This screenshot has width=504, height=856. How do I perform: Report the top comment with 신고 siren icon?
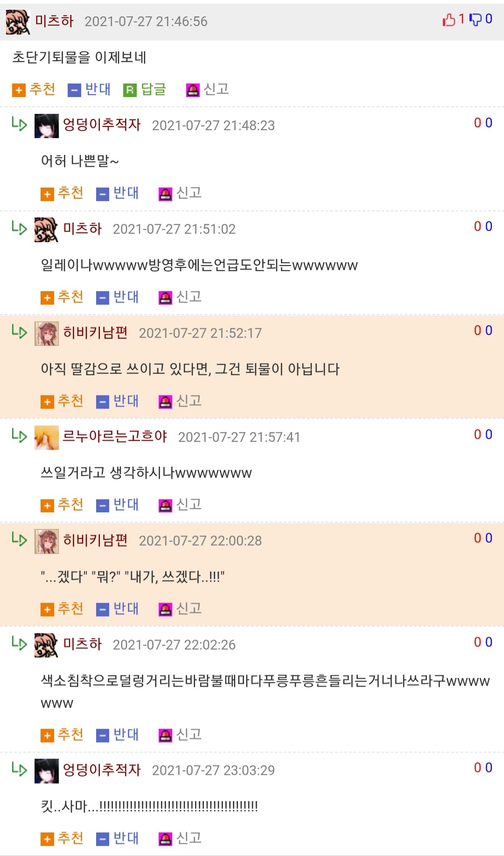(192, 90)
